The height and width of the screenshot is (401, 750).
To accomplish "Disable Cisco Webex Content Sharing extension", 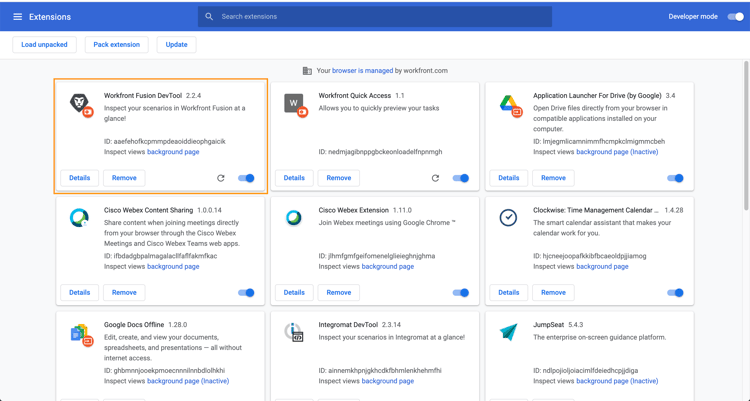I will pyautogui.click(x=246, y=292).
